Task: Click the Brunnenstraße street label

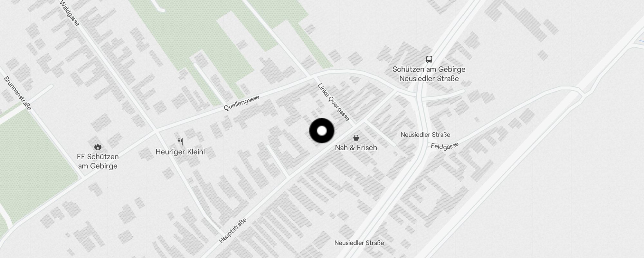Action: click(x=18, y=93)
